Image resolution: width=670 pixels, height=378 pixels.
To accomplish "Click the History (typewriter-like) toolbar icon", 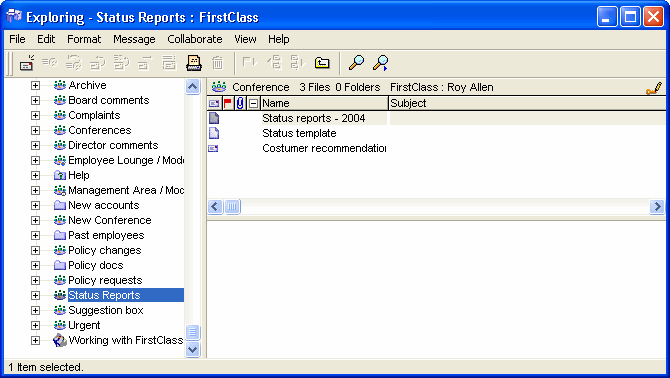I will coord(194,63).
